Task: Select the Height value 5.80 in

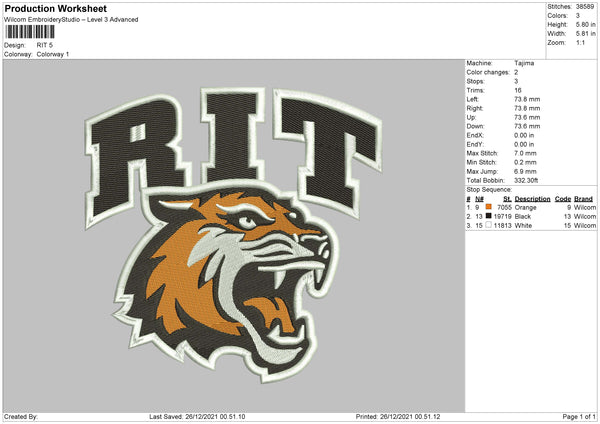Action: pyautogui.click(x=585, y=24)
